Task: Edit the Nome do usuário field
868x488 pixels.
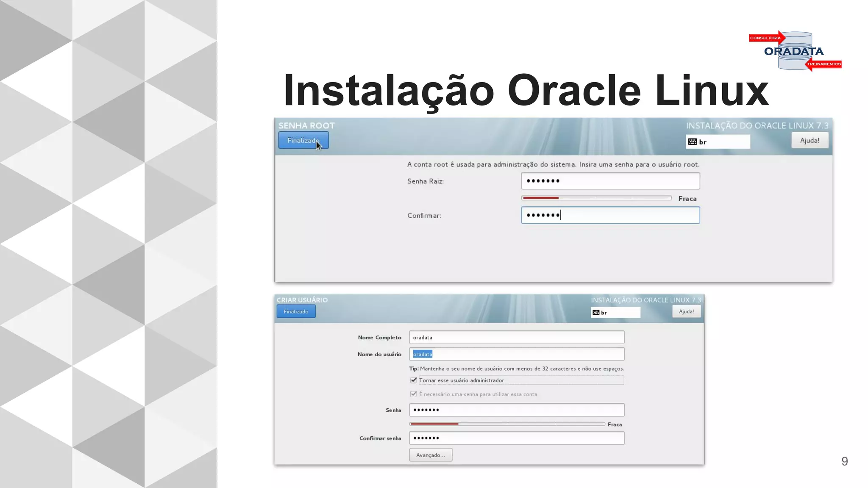Action: (517, 354)
